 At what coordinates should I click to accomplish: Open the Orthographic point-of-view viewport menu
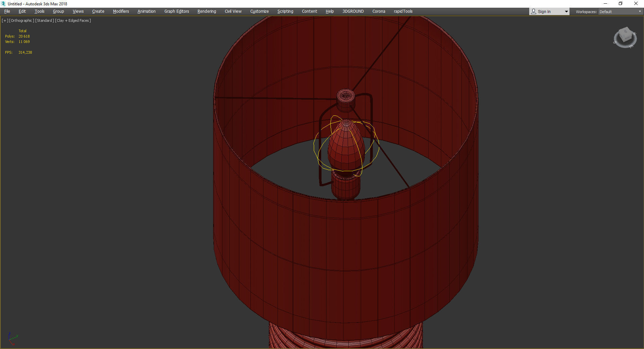coord(22,20)
